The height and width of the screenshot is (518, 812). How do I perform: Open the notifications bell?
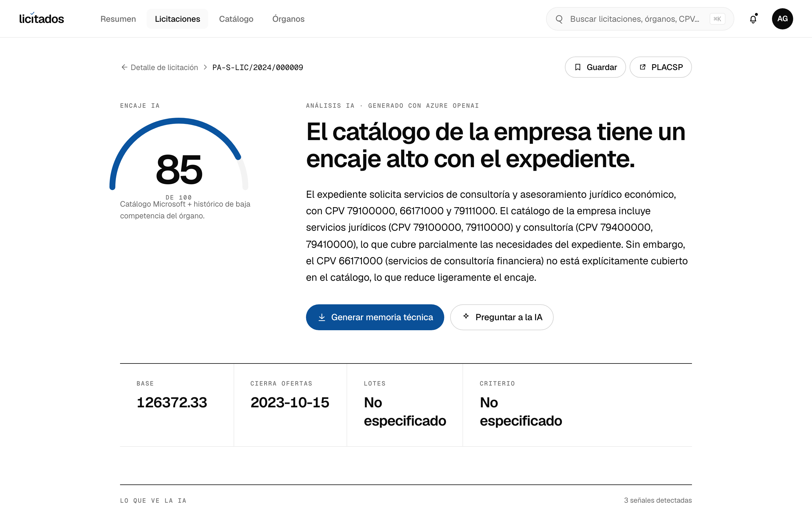(753, 19)
